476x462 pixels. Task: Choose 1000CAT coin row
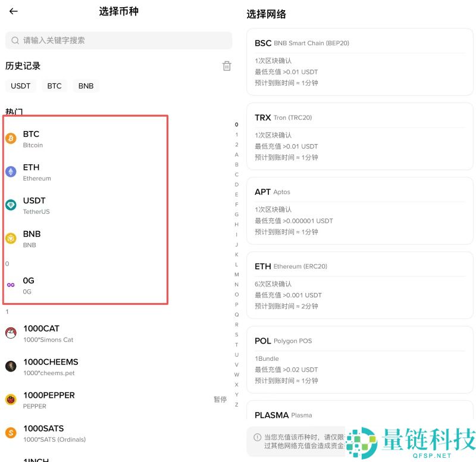coord(118,333)
